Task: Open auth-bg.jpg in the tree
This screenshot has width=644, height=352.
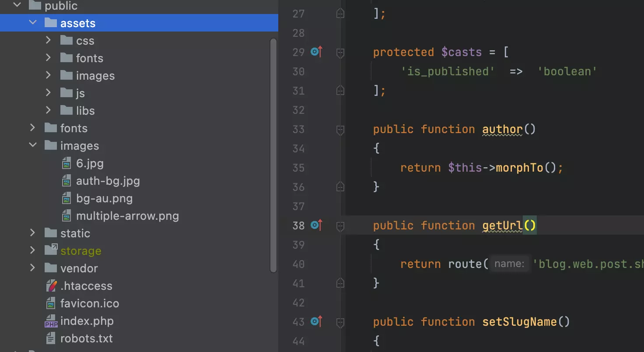Action: pos(108,181)
